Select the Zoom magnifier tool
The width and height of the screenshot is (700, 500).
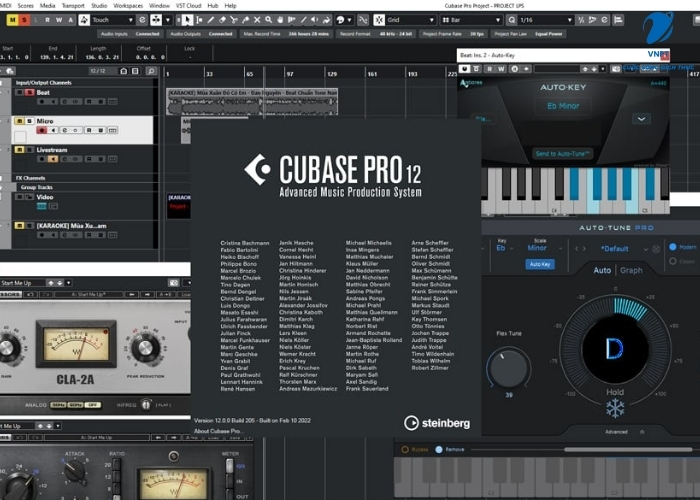(269, 20)
